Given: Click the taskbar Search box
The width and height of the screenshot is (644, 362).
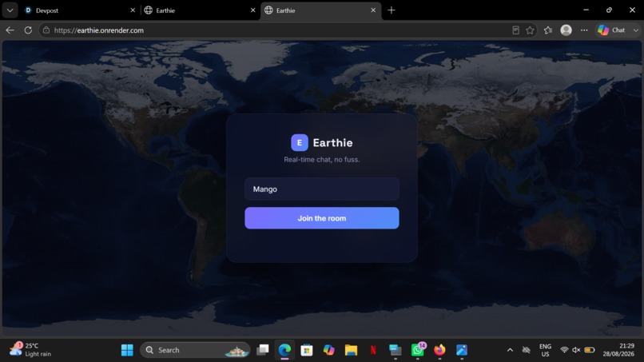Looking at the screenshot, I should pyautogui.click(x=195, y=350).
